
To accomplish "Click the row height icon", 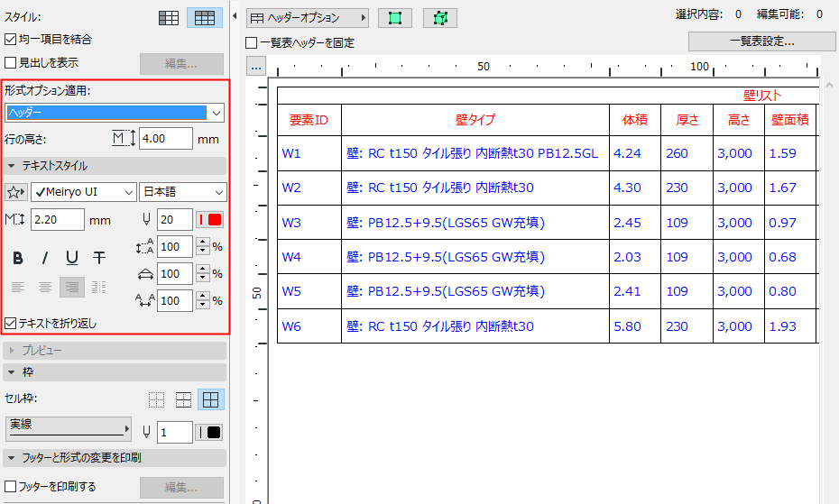I will [124, 138].
